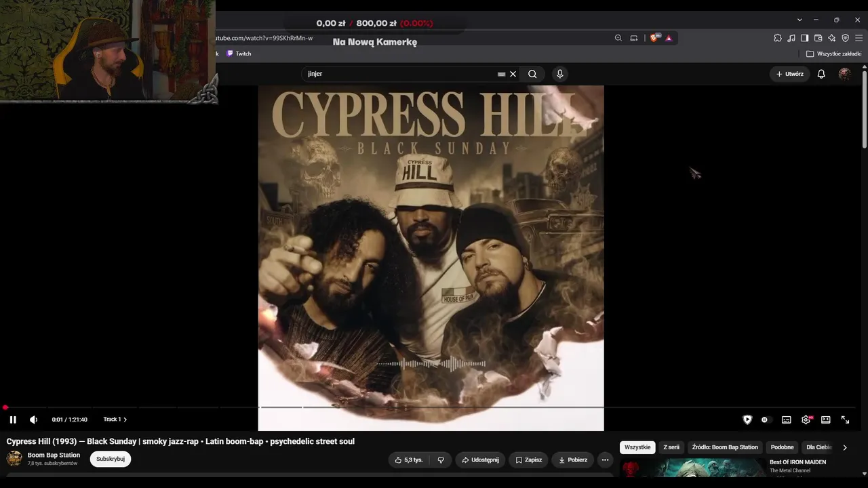Viewport: 868px width, 488px height.
Task: Share the video via Udostępnij
Action: (480, 460)
